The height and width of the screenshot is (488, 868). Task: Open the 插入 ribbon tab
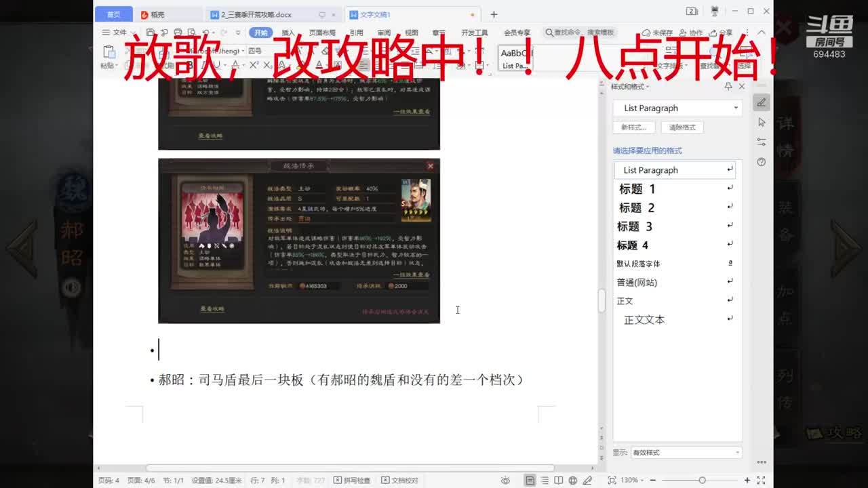288,33
